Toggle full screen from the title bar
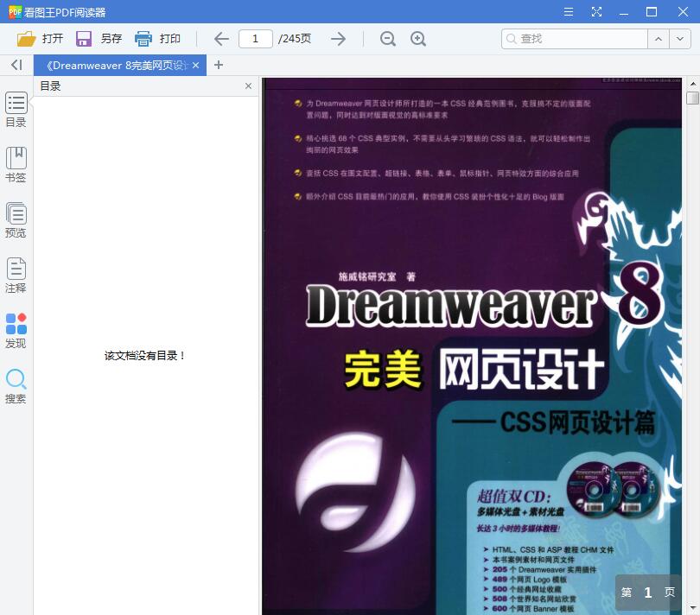 (596, 11)
